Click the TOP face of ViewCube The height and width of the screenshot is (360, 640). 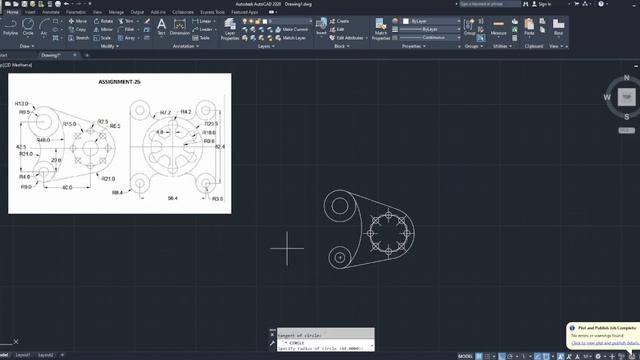click(x=626, y=97)
